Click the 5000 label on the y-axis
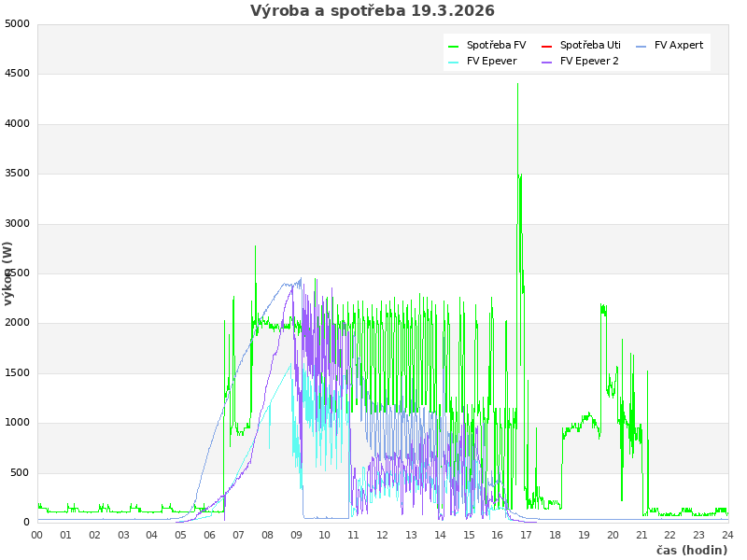Screen dimensions: 747x560 click(x=18, y=23)
